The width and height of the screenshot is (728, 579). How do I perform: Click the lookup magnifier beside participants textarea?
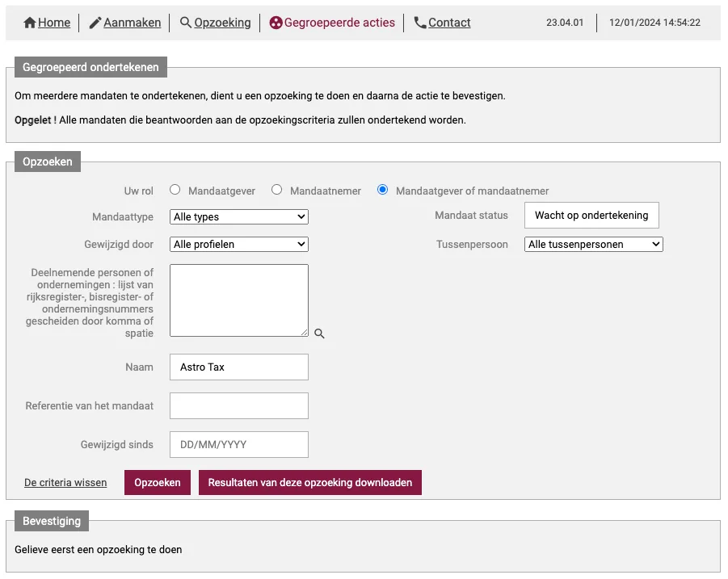click(319, 334)
